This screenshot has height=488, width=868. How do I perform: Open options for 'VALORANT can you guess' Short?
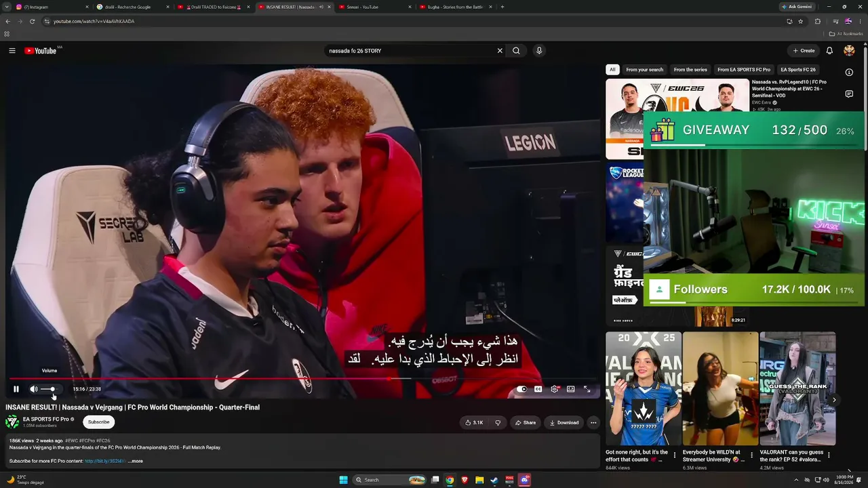[829, 455]
